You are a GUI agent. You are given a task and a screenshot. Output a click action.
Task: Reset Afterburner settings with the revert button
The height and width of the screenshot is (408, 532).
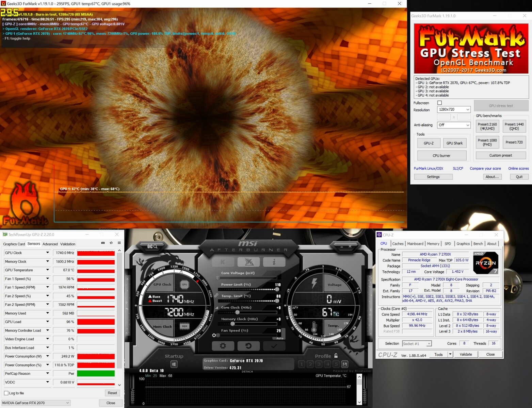(x=248, y=346)
